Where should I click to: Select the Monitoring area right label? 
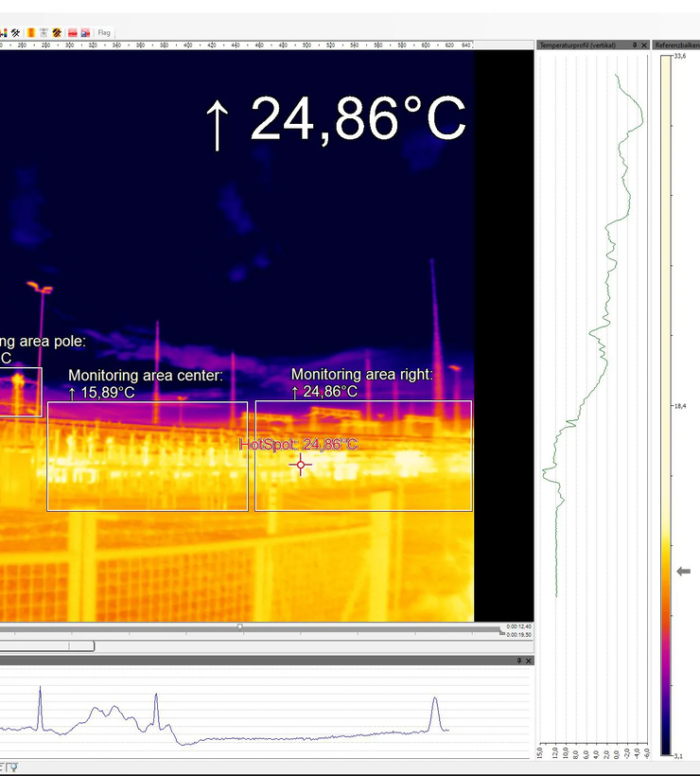(361, 375)
